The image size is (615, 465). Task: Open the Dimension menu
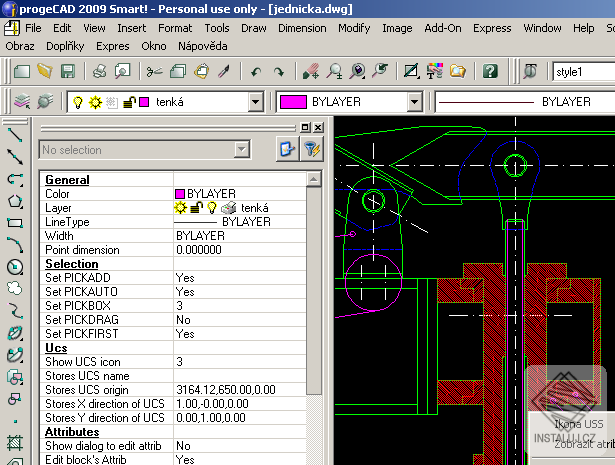[x=302, y=28]
